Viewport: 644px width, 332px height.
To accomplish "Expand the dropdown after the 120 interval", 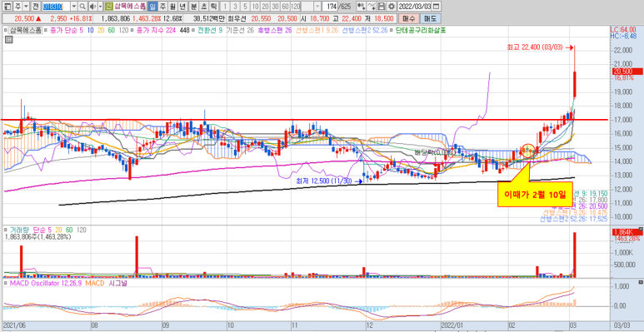I will tap(317, 7).
